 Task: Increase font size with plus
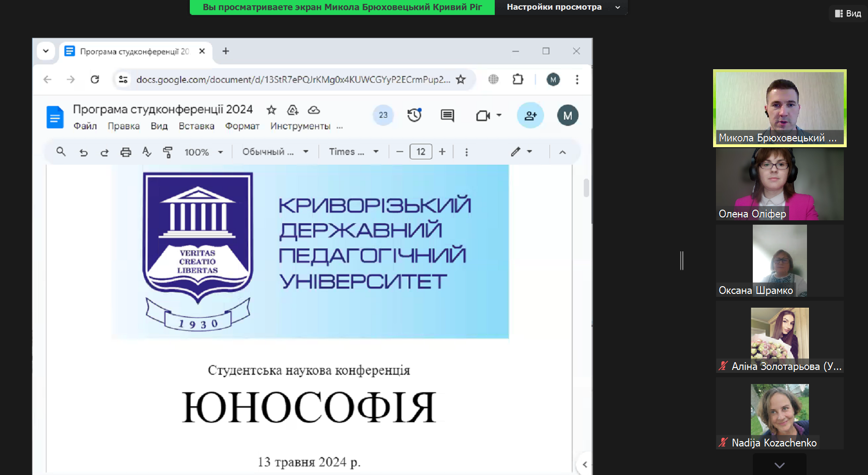point(442,152)
